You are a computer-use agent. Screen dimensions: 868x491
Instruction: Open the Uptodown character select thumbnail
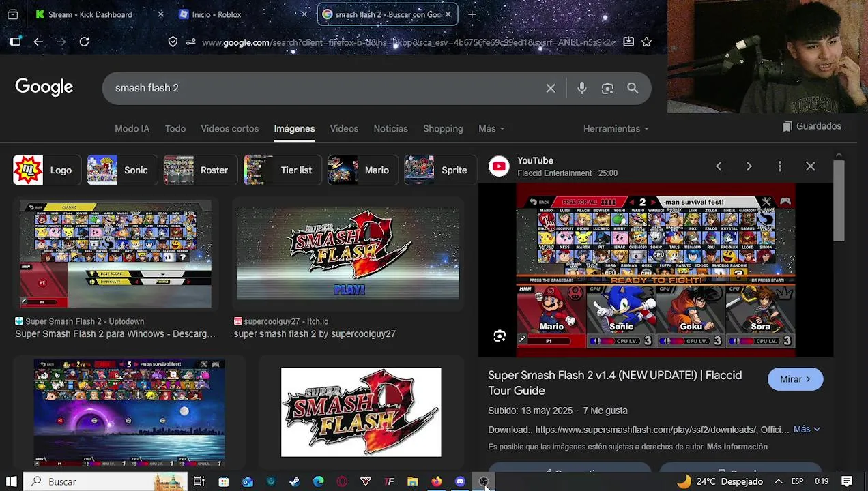pos(115,254)
